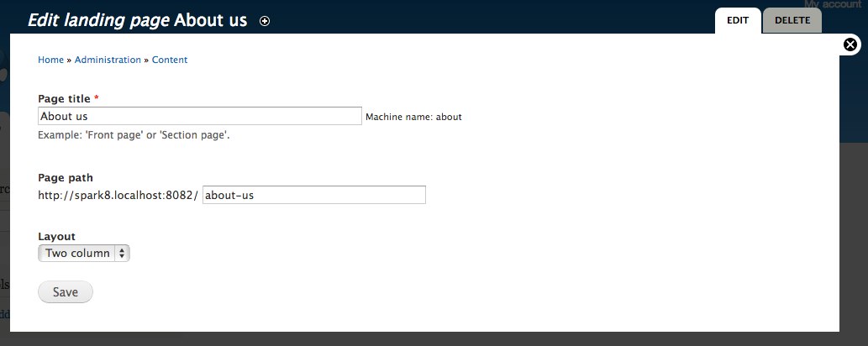Click the 'Page path' label

click(x=66, y=178)
